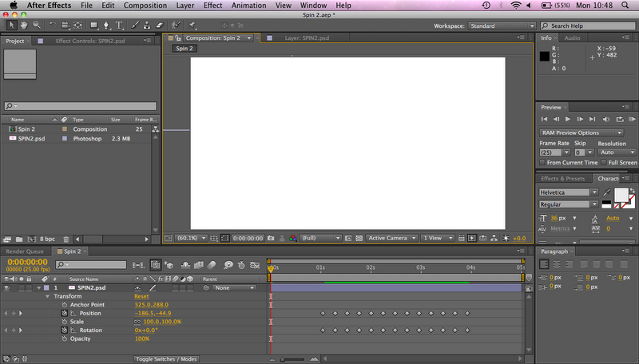Delete selected item with trash icon
639x364 pixels.
click(66, 239)
